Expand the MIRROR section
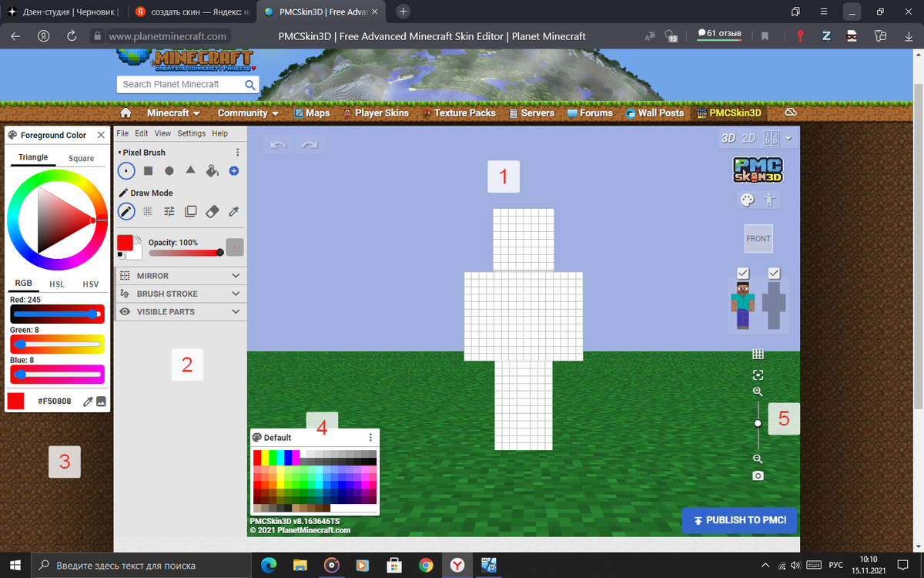Viewport: 924px width, 578px height. 181,275
